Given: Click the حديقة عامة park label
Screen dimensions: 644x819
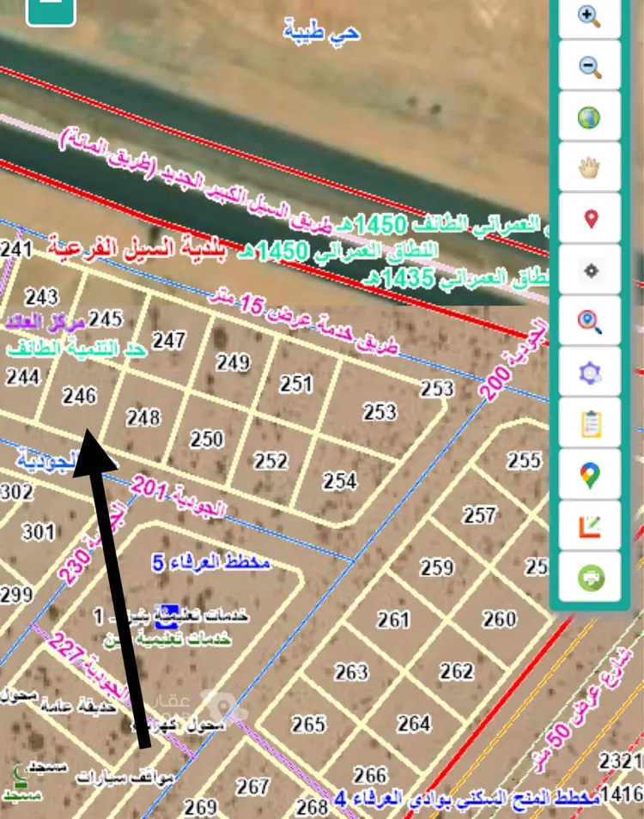Looking at the screenshot, I should click(78, 707).
